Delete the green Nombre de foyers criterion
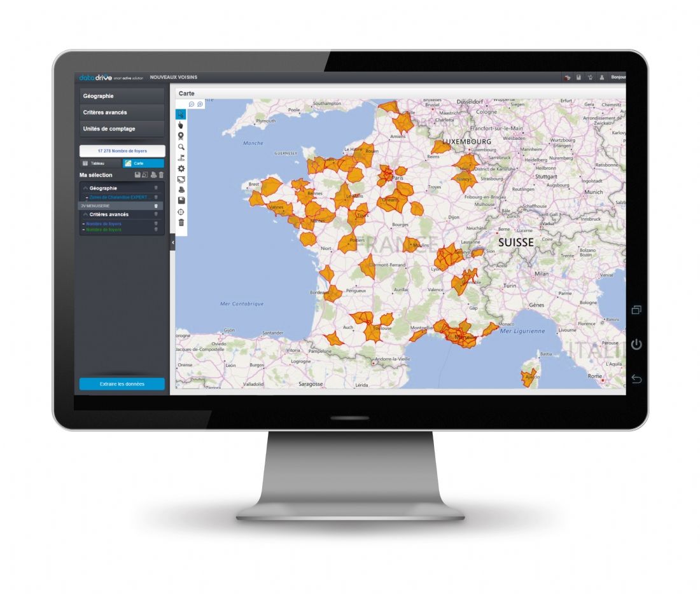This screenshot has height=594, width=700. 156,230
